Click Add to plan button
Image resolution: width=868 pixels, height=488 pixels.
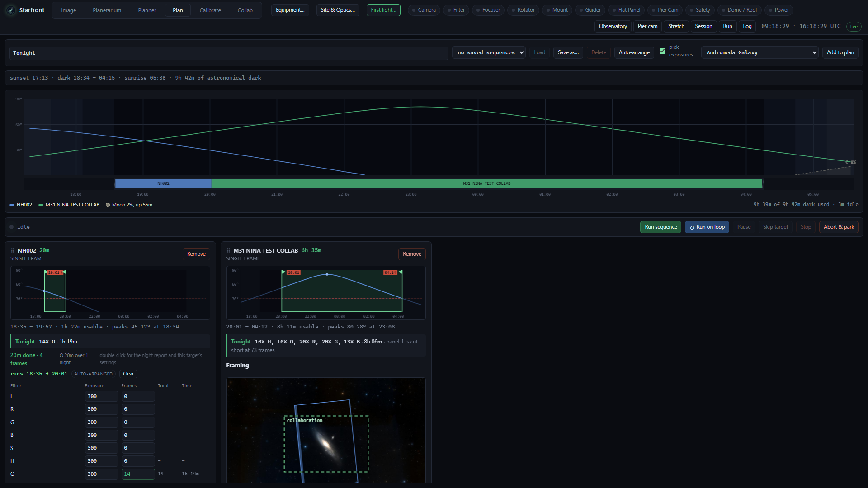(840, 52)
